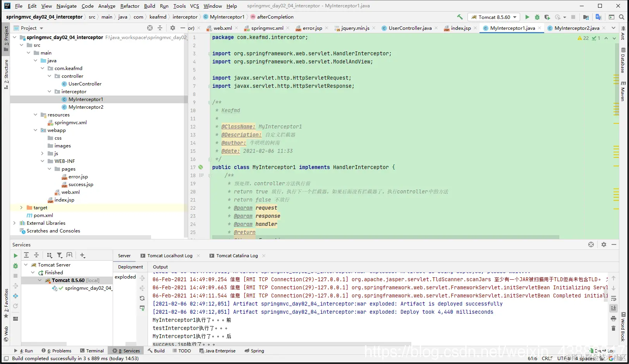Hide the Project tool window

point(183,28)
